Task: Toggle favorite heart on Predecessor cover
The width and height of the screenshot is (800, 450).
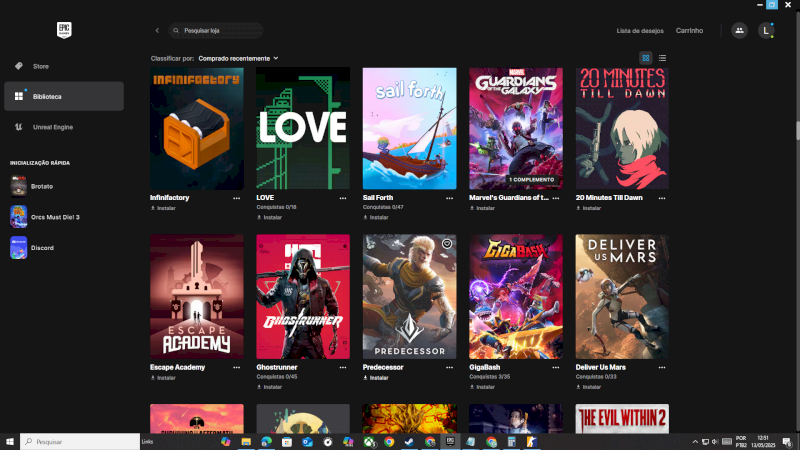Action: coord(447,244)
